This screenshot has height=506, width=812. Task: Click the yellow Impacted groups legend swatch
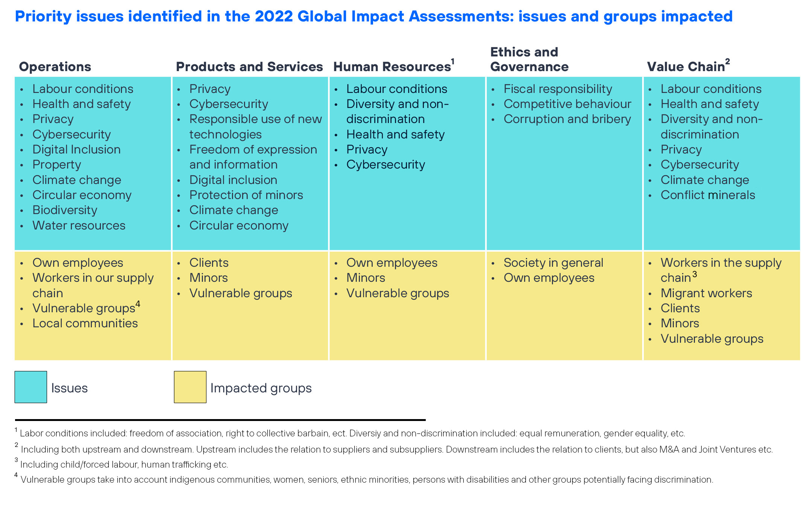click(190, 387)
